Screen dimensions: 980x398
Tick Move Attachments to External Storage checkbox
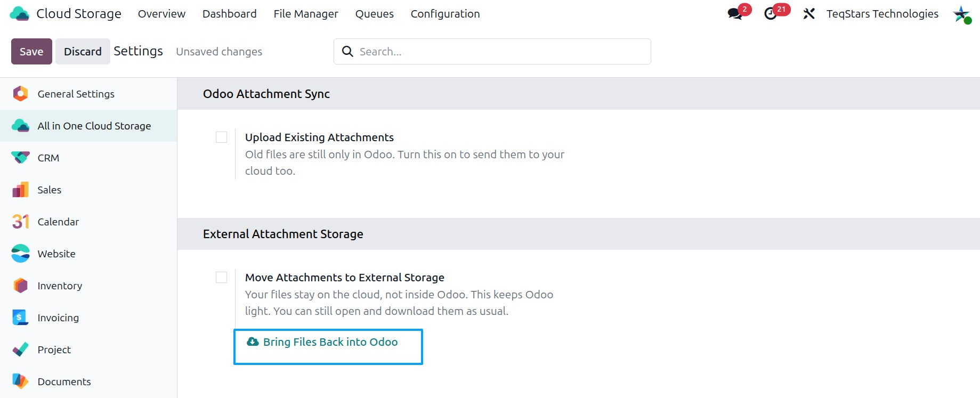click(221, 278)
